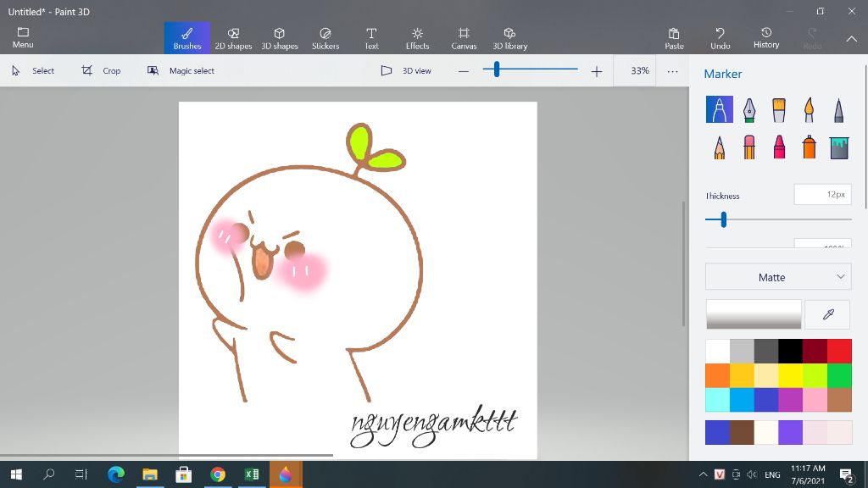
Task: Pick the Spray can tool
Action: 809,147
